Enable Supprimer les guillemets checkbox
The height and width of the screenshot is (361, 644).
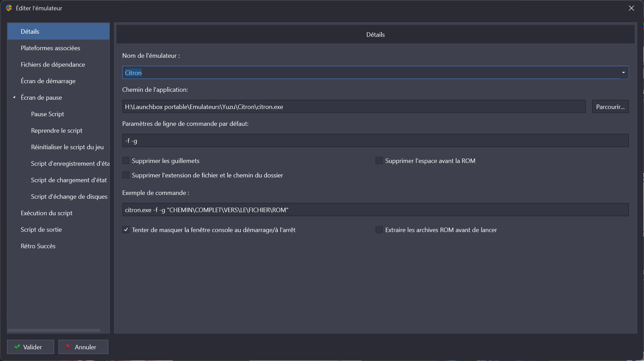pos(126,161)
